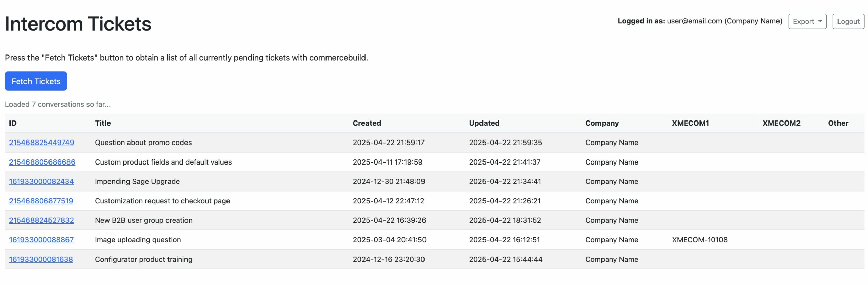The image size is (868, 285).
Task: Open the Export dropdown menu
Action: pos(807,22)
